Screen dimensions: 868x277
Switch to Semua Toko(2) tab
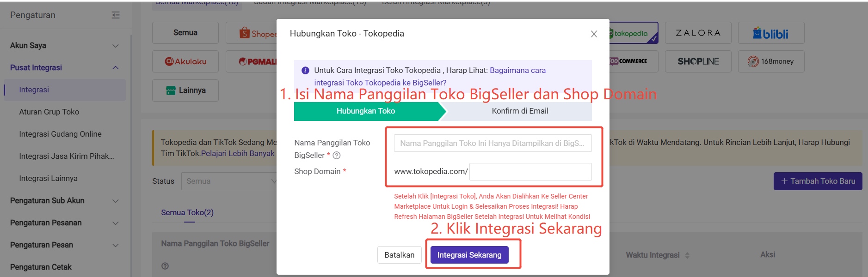(x=187, y=212)
